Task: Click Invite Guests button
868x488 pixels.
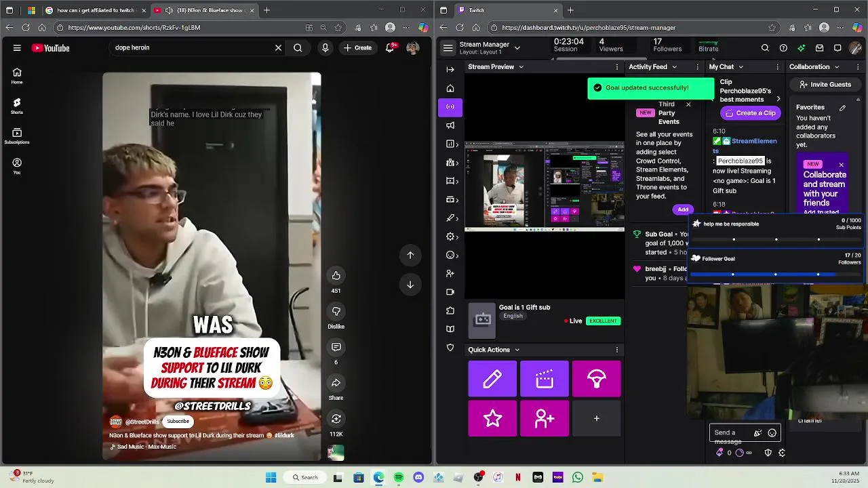Action: (825, 85)
